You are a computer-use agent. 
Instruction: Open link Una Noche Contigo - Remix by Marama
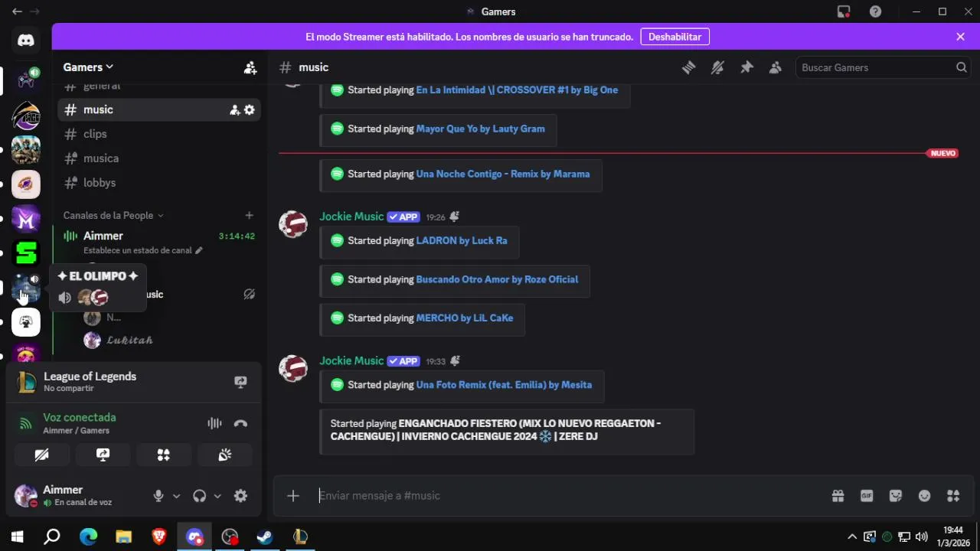(502, 174)
